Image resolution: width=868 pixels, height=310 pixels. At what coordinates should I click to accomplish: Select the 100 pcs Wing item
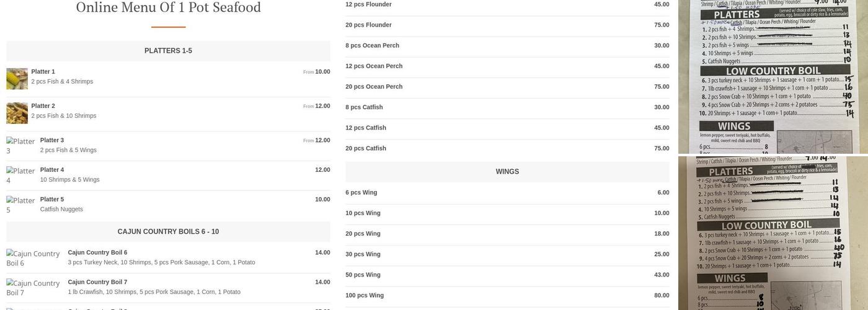click(365, 295)
